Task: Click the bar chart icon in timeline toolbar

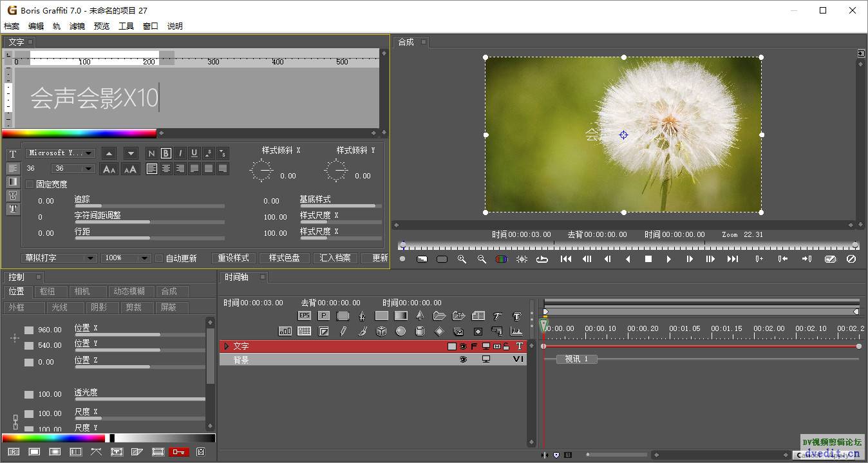Action: 285,331
